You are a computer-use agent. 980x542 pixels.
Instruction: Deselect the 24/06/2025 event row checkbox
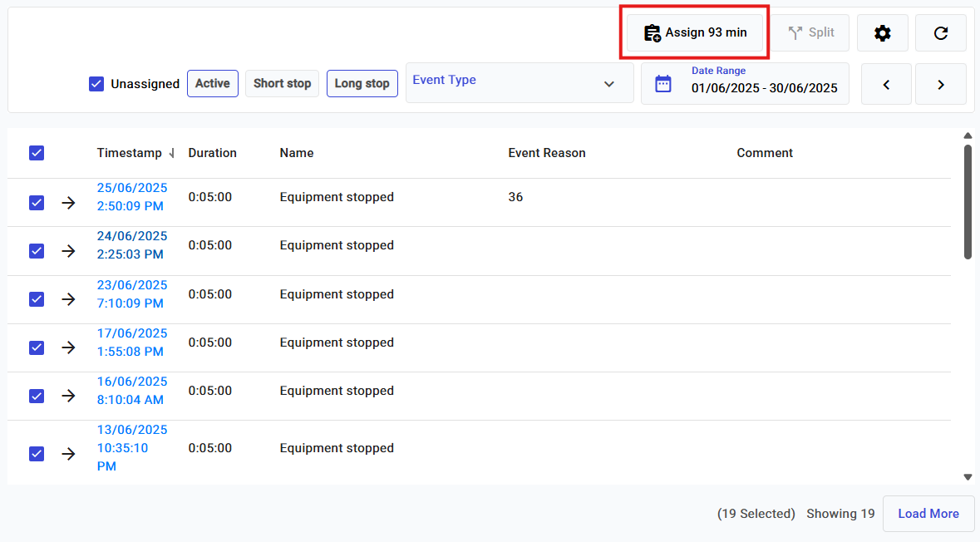(37, 251)
